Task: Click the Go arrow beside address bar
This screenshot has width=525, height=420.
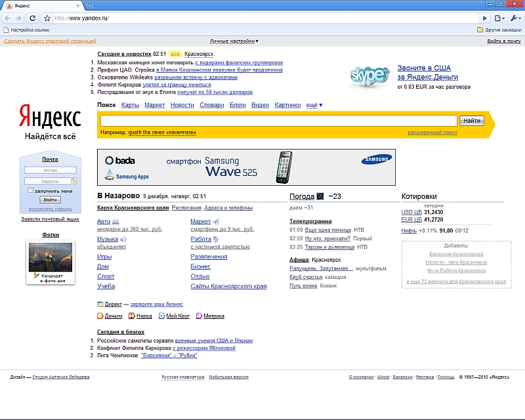Action: (x=484, y=18)
